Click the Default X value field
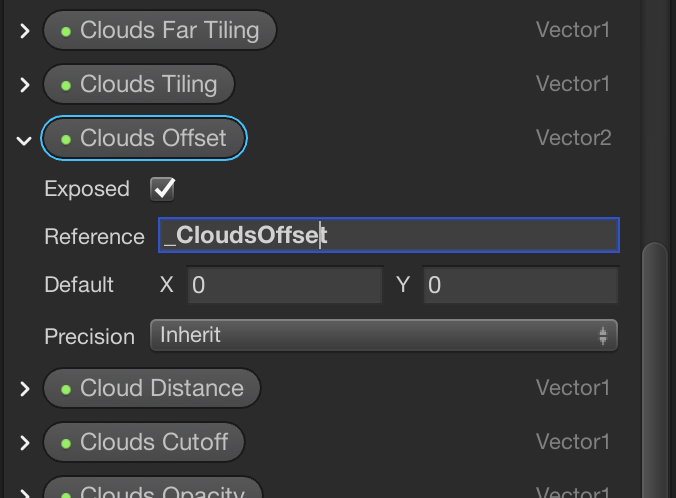Viewport: 676px width, 498px height. [x=284, y=285]
